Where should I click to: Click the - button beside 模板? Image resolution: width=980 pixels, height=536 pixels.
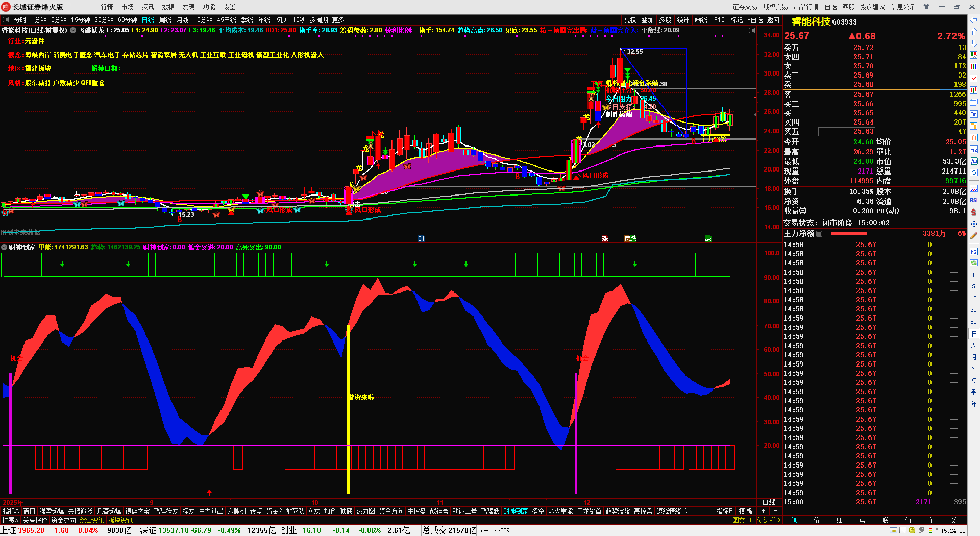pos(776,511)
